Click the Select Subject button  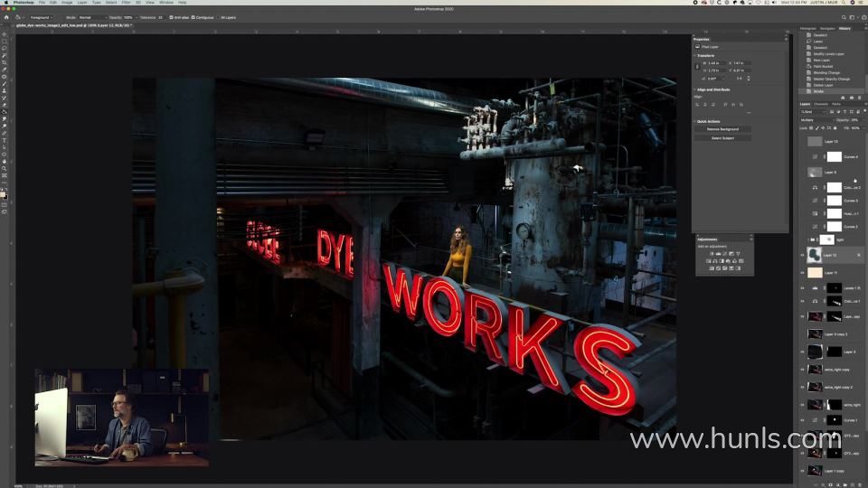point(723,137)
